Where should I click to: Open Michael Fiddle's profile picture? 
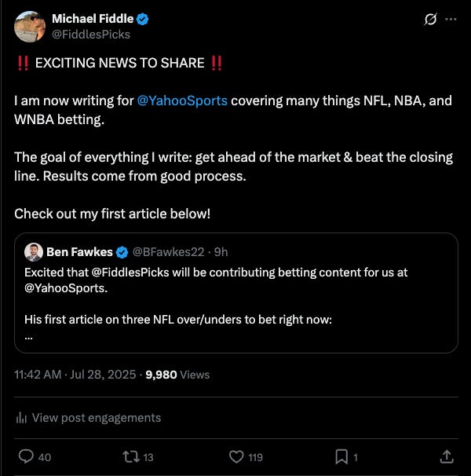click(30, 27)
